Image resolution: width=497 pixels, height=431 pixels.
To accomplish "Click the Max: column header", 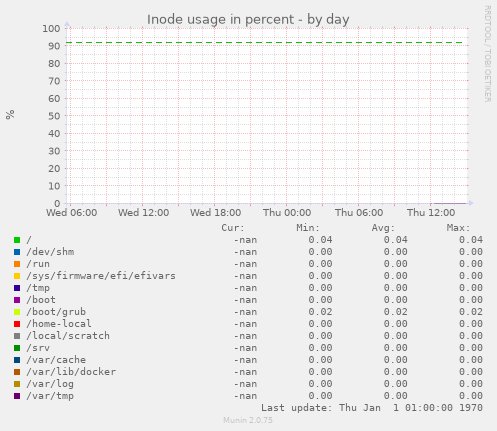I will [458, 228].
